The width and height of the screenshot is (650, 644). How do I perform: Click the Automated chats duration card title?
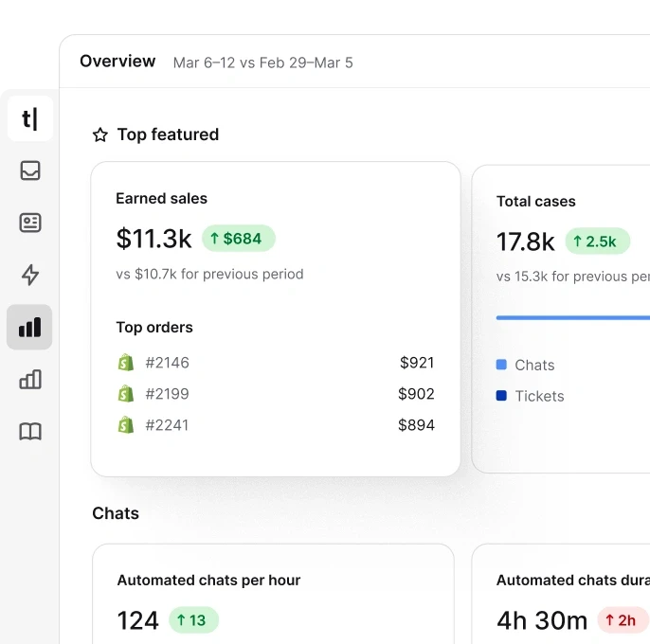[x=573, y=581]
